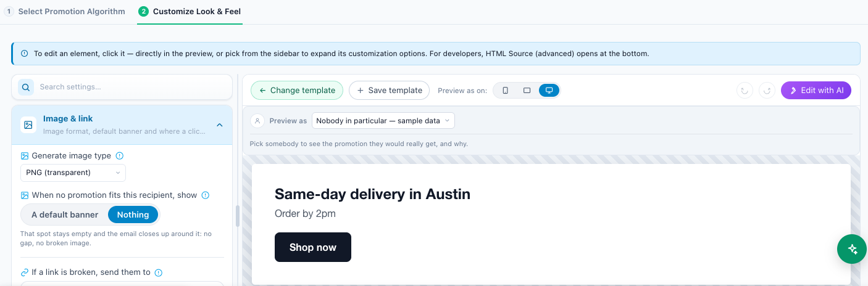Open Customize Look & Feel tab
The image size is (868, 286).
[190, 12]
